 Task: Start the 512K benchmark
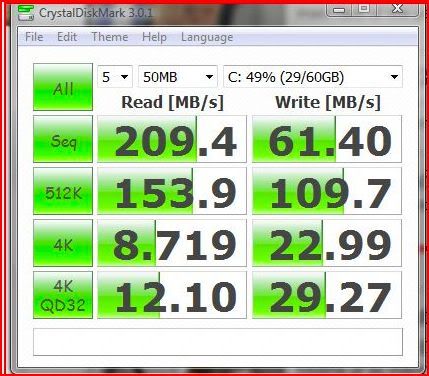click(x=63, y=191)
